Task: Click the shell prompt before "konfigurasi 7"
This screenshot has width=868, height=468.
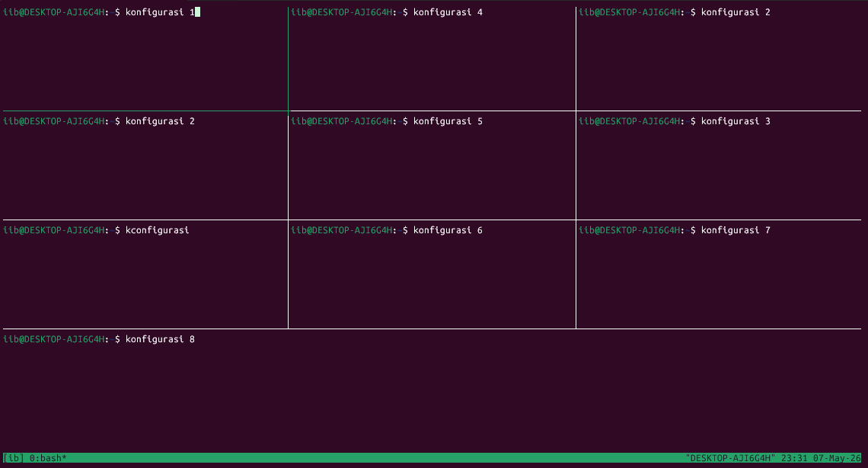Action: pos(637,230)
